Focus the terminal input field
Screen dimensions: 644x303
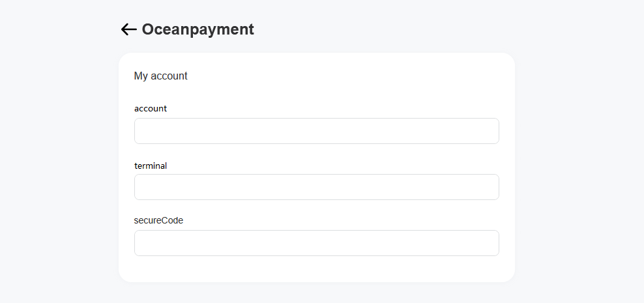(316, 187)
